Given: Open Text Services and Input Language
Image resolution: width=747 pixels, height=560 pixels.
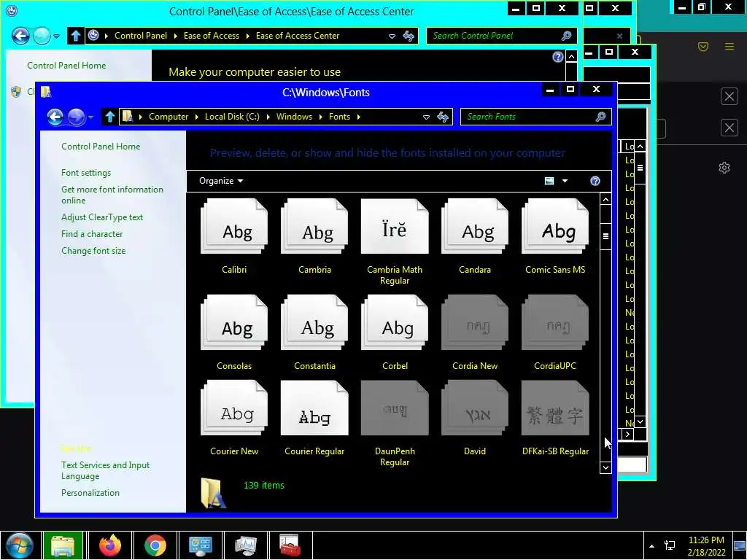Looking at the screenshot, I should [x=105, y=470].
